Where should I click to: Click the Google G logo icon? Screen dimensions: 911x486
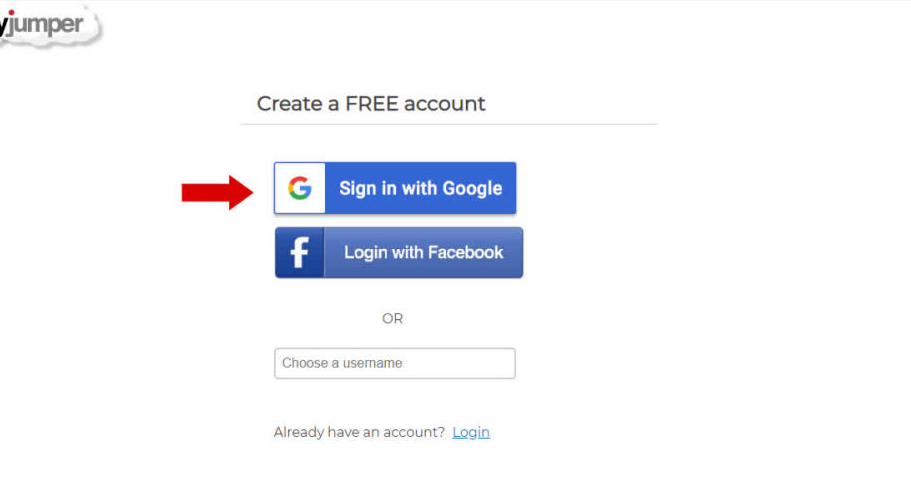tap(300, 188)
